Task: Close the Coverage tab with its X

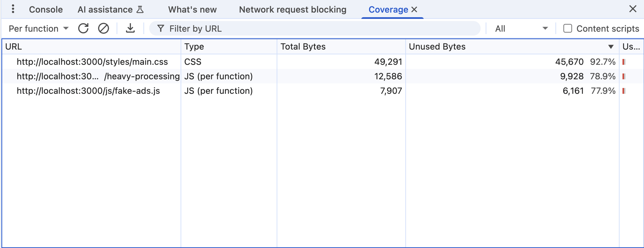Action: [x=414, y=10]
